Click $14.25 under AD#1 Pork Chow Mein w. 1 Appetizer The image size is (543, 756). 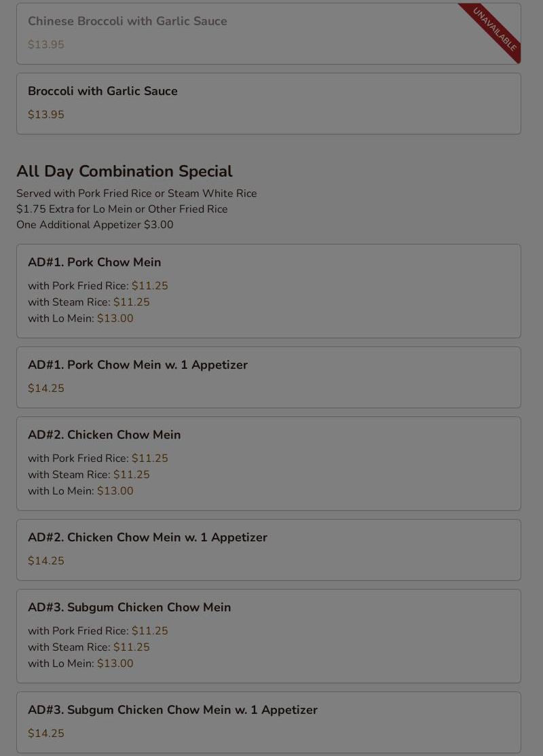[46, 389]
